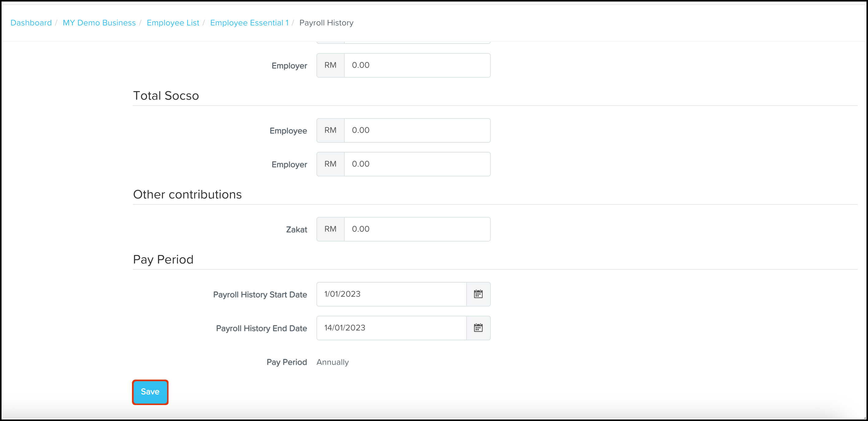Viewport: 868px width, 421px height.
Task: Select the Annually pay period text
Action: pyautogui.click(x=333, y=362)
